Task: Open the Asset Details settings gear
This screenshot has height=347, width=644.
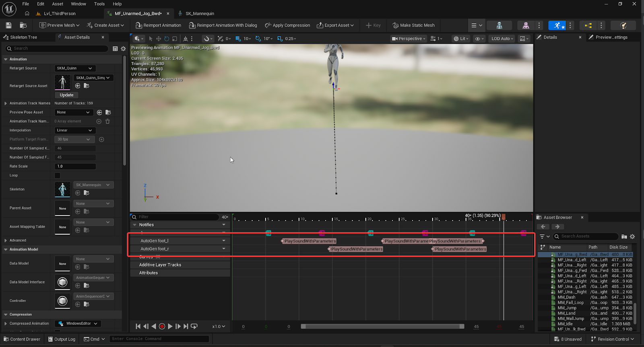Action: (123, 49)
